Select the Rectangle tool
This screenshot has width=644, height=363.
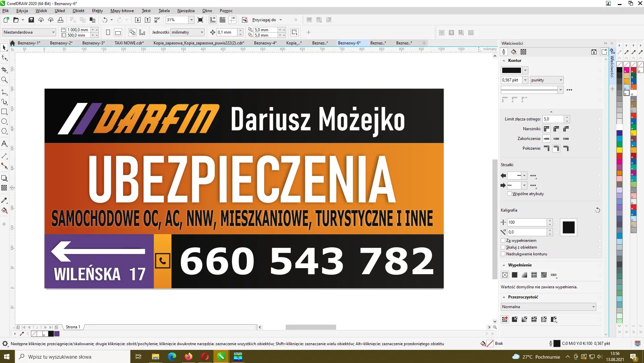coord(4,111)
